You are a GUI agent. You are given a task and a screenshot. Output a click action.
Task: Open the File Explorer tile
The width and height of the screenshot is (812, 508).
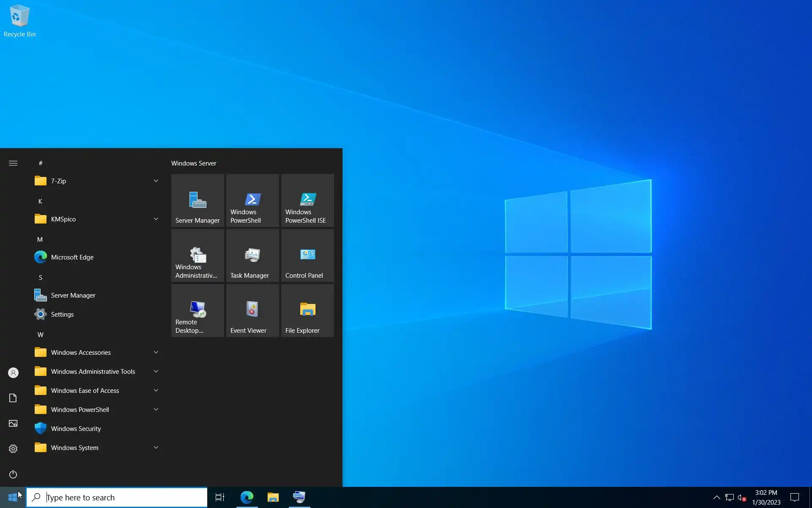point(307,311)
